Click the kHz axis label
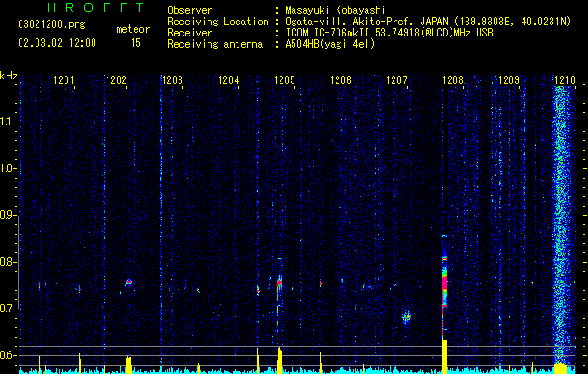The image size is (588, 374). tap(8, 76)
